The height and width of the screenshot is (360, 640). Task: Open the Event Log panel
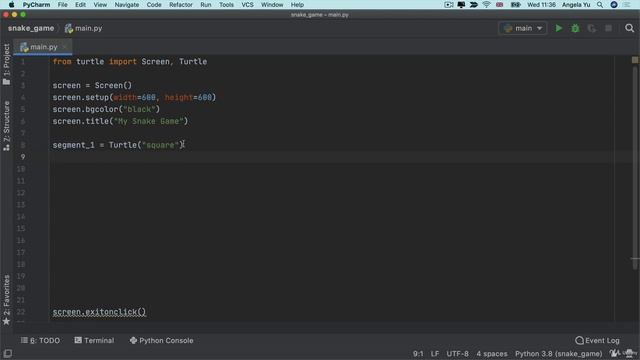coord(597,340)
